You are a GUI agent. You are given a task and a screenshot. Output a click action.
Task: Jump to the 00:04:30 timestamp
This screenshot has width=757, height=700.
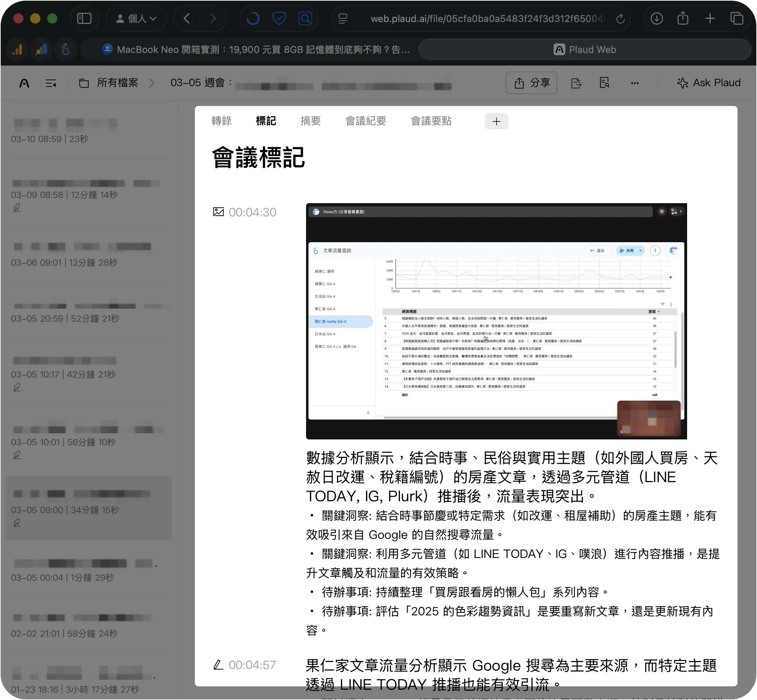(x=252, y=212)
